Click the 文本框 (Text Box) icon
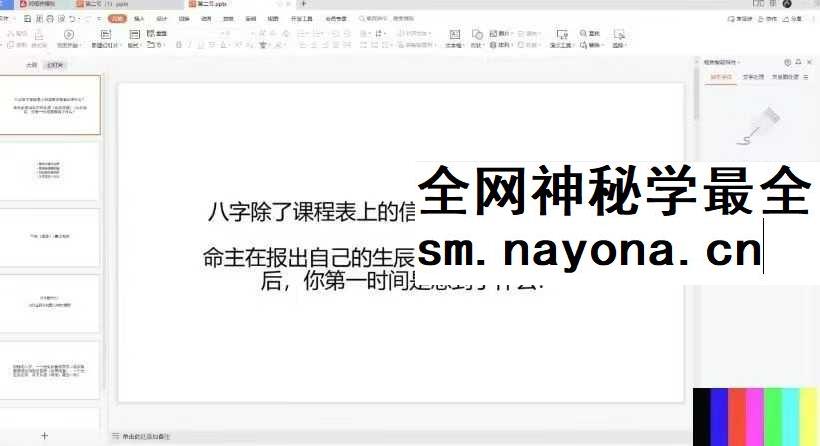Image resolution: width=820 pixels, height=446 pixels. [x=454, y=35]
